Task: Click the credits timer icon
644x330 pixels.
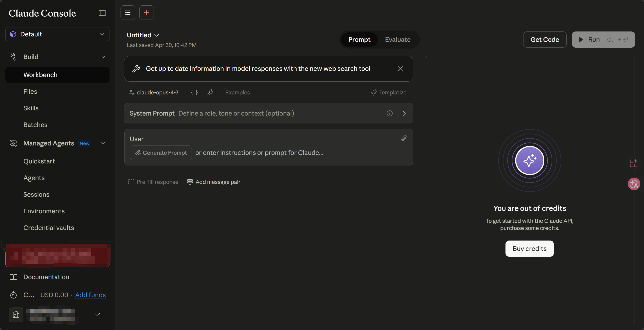Action: 13,295
